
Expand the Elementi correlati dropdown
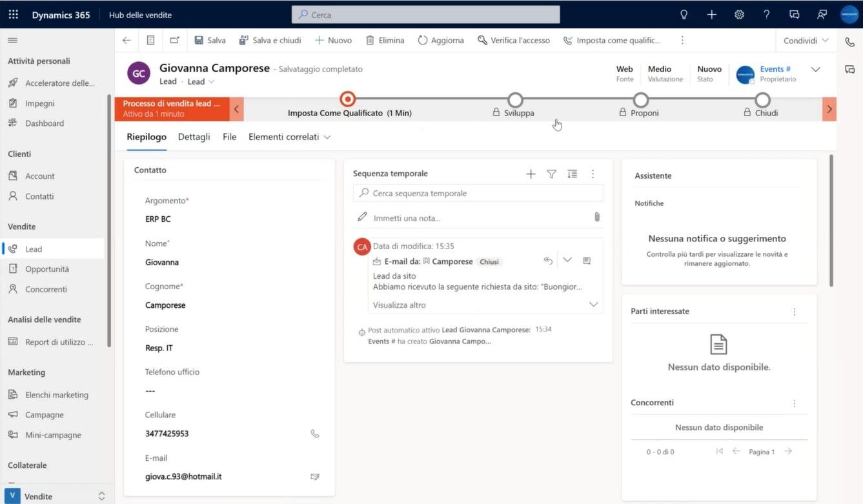click(x=328, y=137)
